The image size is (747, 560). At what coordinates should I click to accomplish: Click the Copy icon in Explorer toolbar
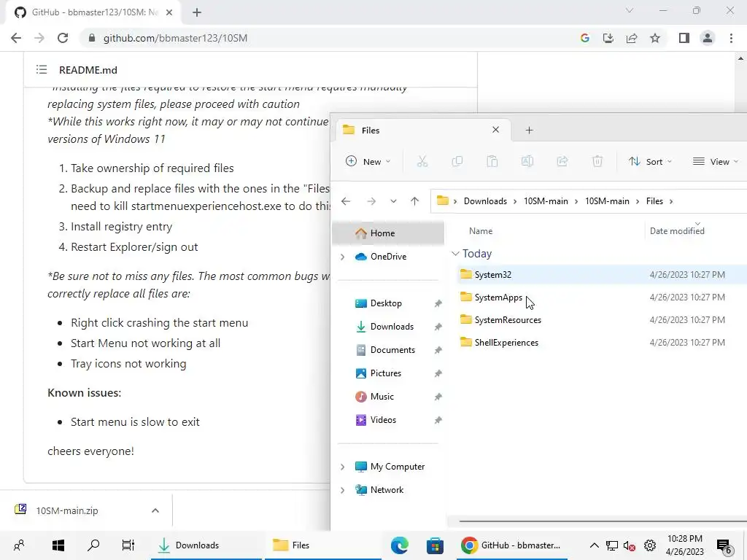click(x=457, y=161)
